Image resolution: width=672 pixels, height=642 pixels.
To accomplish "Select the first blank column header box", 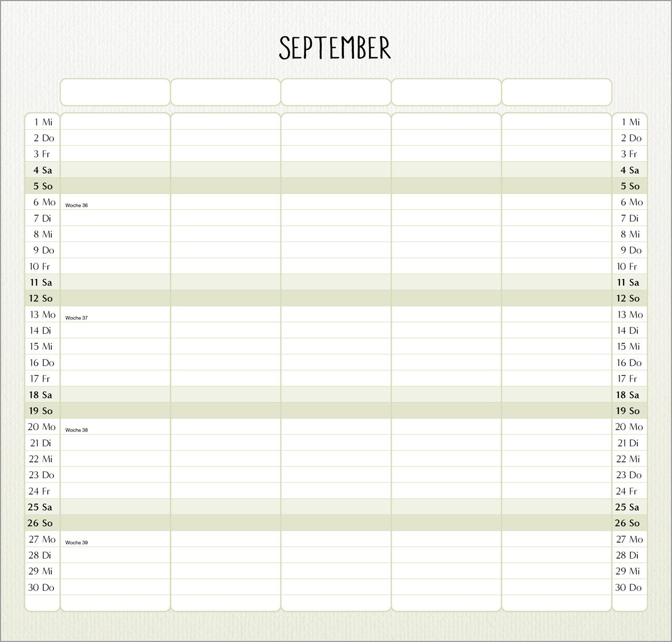I will pos(115,92).
